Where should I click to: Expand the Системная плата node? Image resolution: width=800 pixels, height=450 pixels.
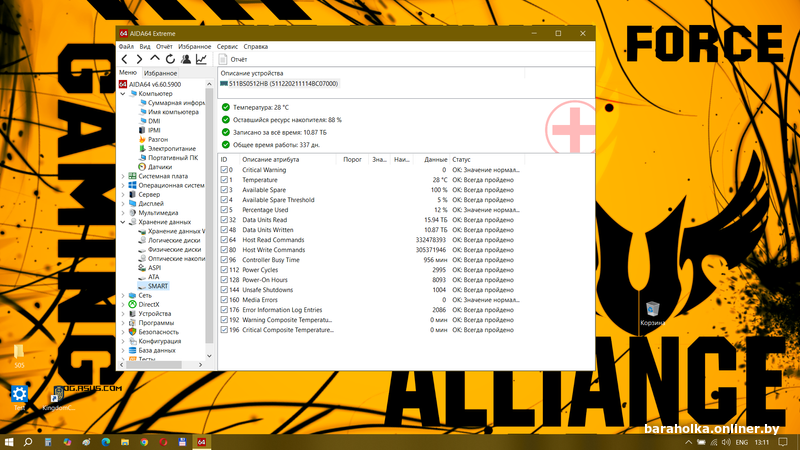(123, 176)
